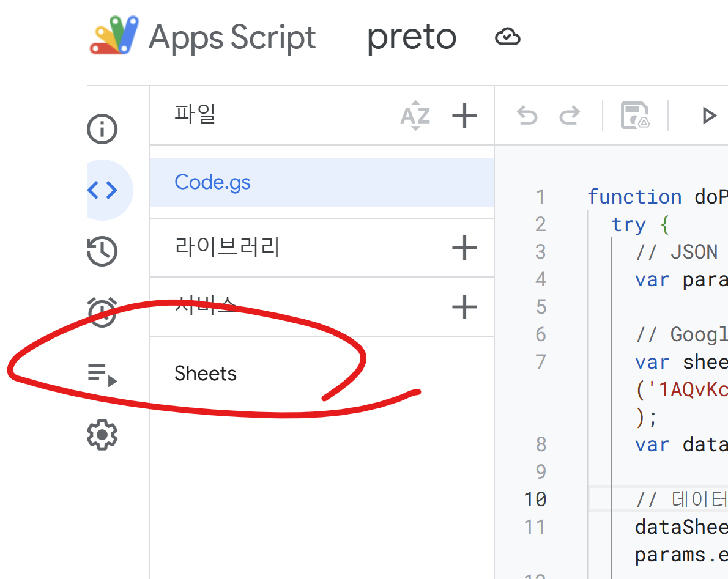Click the 'var' keyword on line 8

[652, 445]
